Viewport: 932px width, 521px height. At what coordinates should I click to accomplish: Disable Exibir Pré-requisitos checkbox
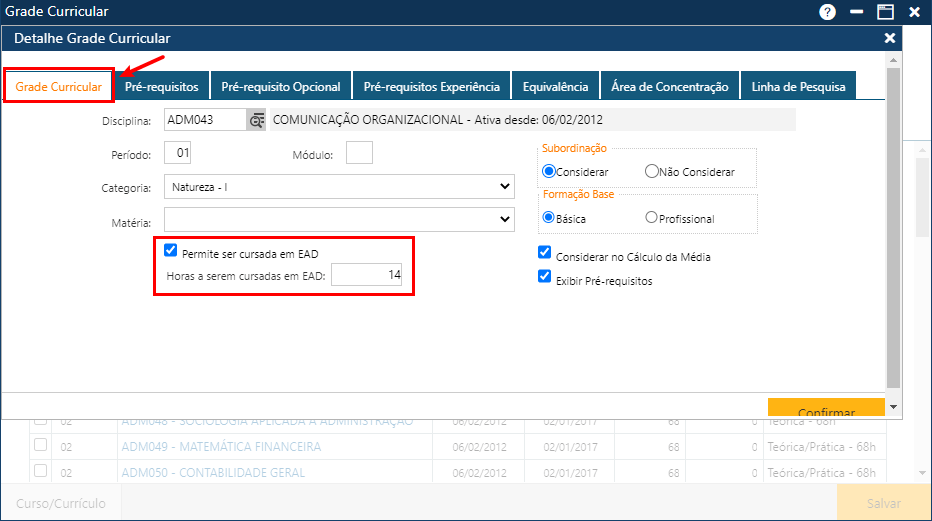click(x=545, y=278)
